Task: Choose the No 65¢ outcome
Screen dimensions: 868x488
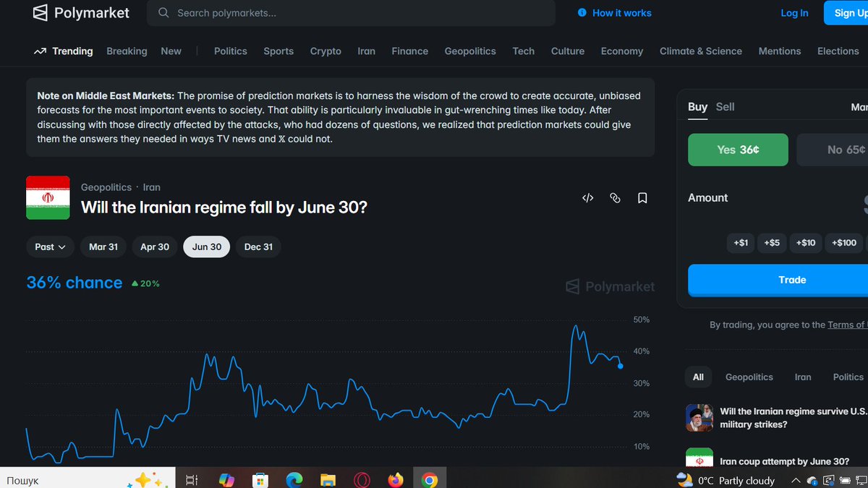Action: pyautogui.click(x=833, y=150)
